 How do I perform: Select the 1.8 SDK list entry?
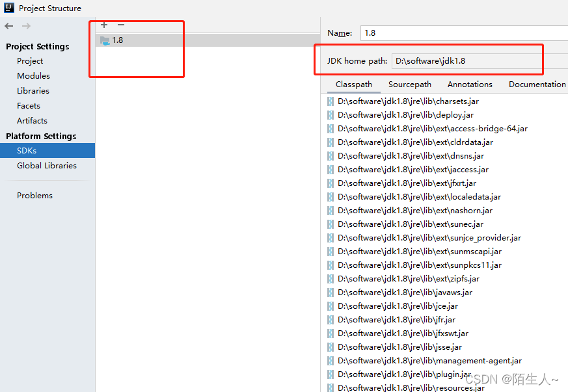click(x=208, y=40)
